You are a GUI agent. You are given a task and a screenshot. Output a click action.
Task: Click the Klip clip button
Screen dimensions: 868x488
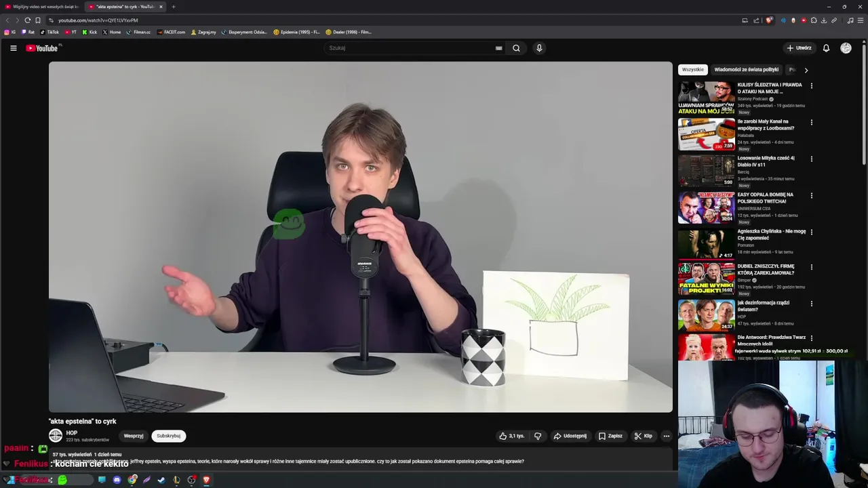coord(643,436)
